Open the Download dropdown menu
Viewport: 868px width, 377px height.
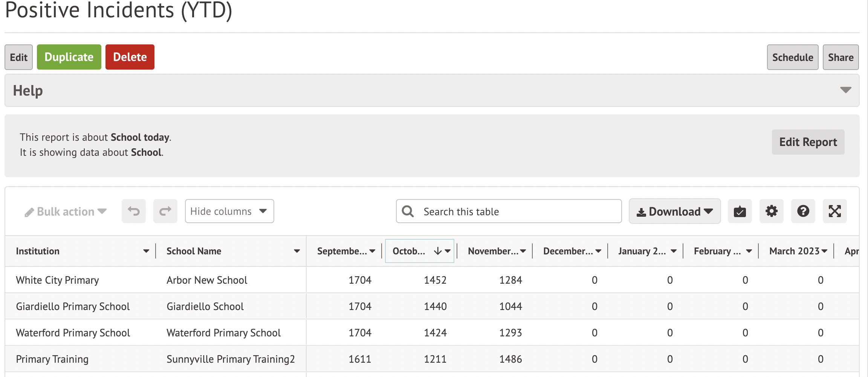[674, 211]
